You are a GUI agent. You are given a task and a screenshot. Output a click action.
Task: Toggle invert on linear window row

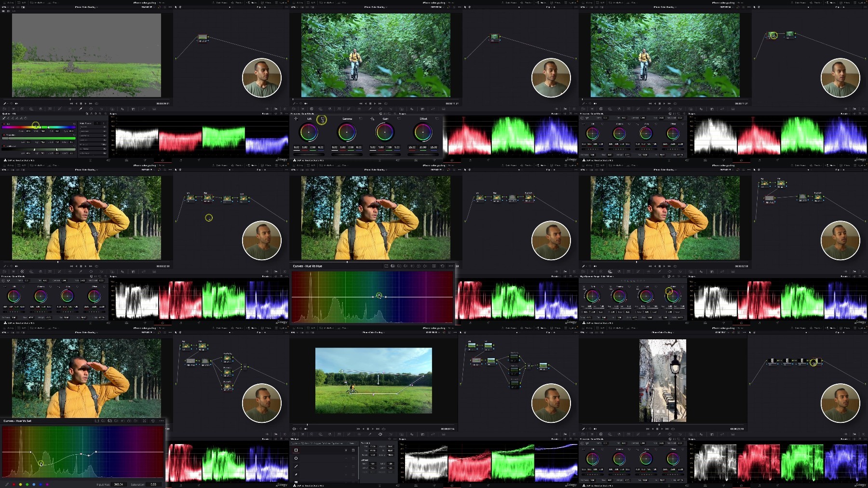346,450
